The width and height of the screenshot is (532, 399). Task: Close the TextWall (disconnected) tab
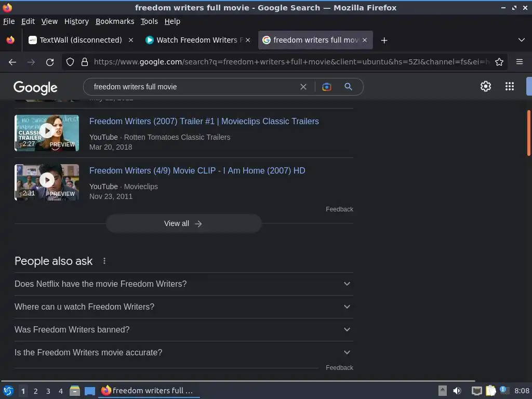[x=130, y=40]
